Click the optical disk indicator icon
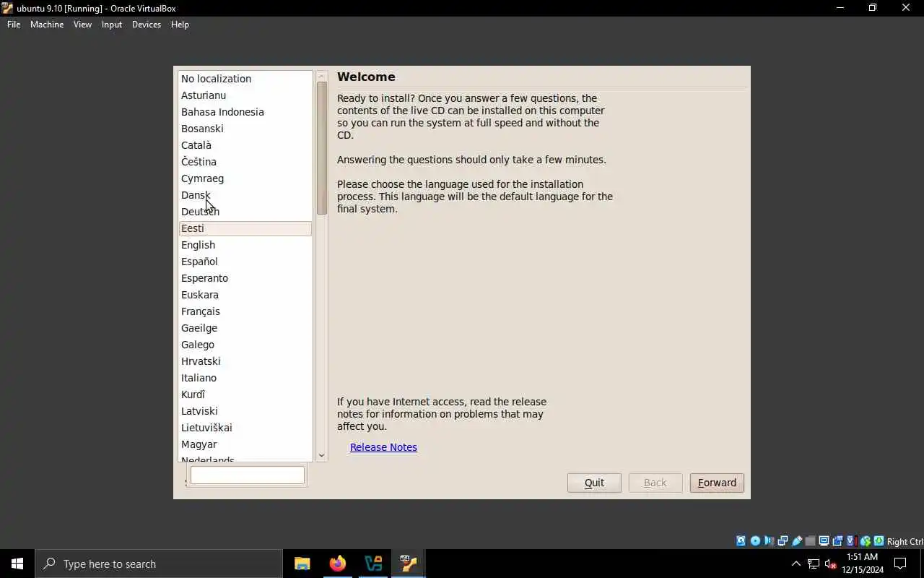924x578 pixels. pos(755,540)
